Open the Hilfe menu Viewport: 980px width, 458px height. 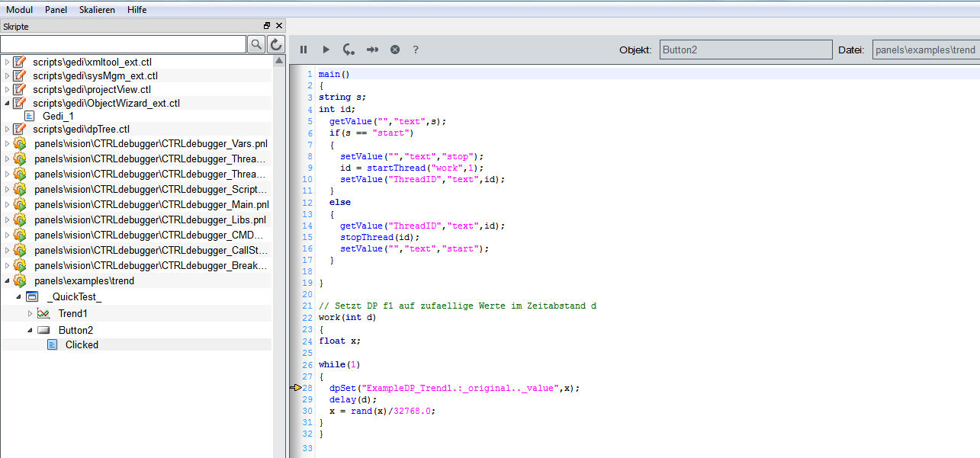(x=137, y=10)
